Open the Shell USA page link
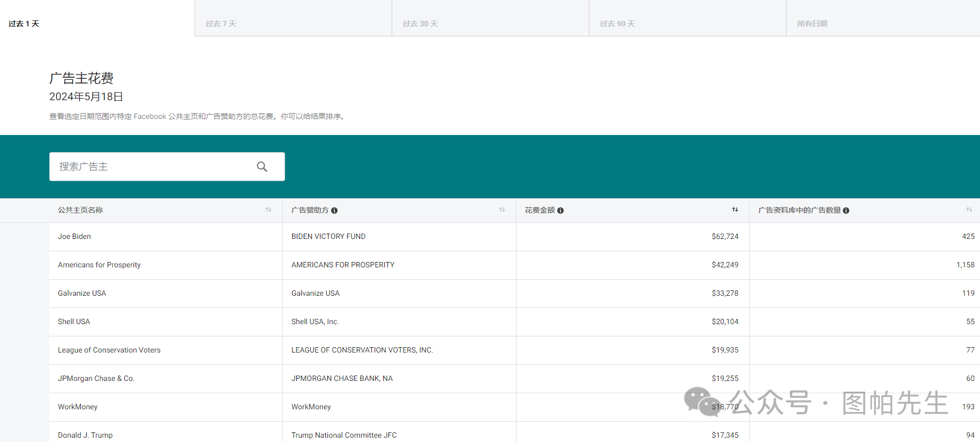Screen dimensions: 980x442 (74, 321)
